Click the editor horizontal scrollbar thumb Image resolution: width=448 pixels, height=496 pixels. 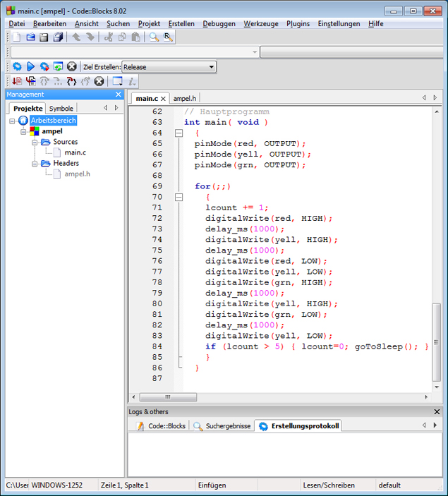168,397
